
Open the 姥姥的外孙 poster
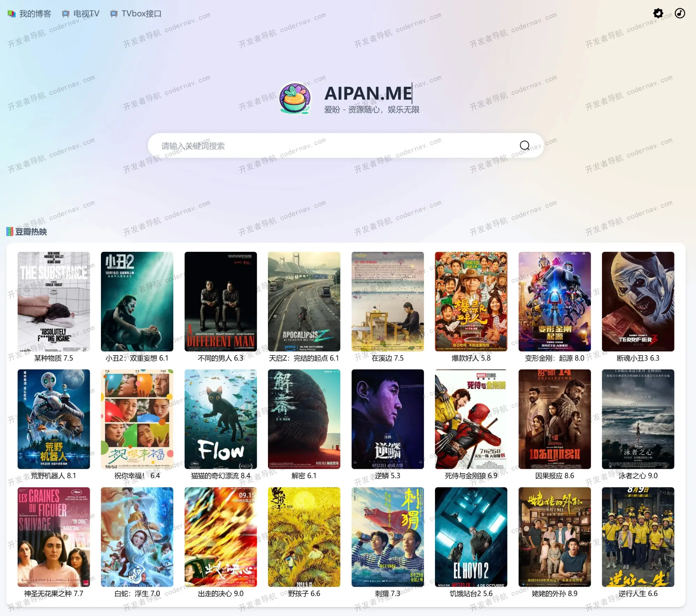(554, 537)
